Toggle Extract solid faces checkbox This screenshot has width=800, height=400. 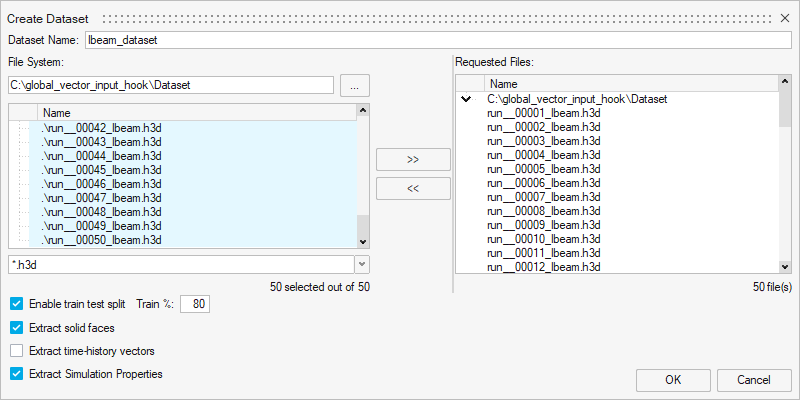[x=17, y=328]
